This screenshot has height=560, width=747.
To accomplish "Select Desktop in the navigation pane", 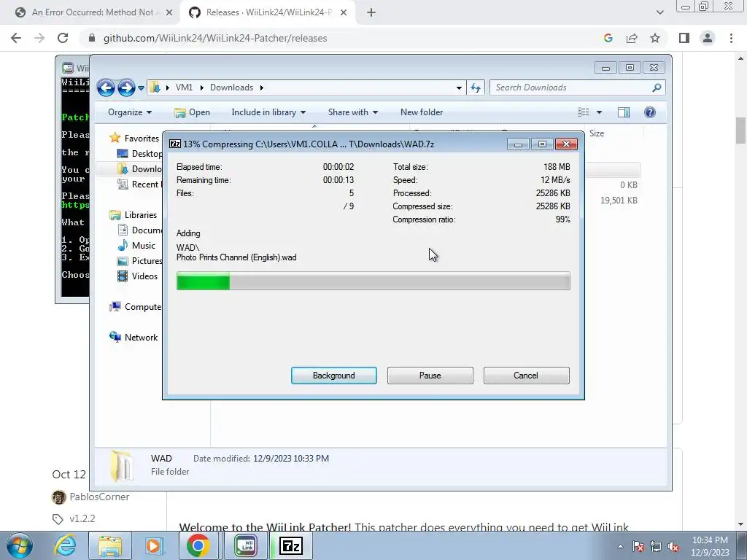I will click(141, 153).
